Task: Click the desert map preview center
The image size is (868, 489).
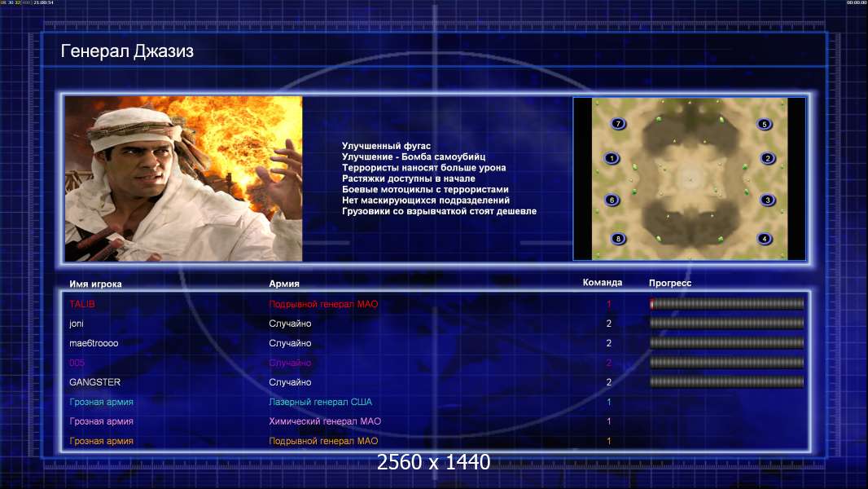Action: (x=689, y=178)
